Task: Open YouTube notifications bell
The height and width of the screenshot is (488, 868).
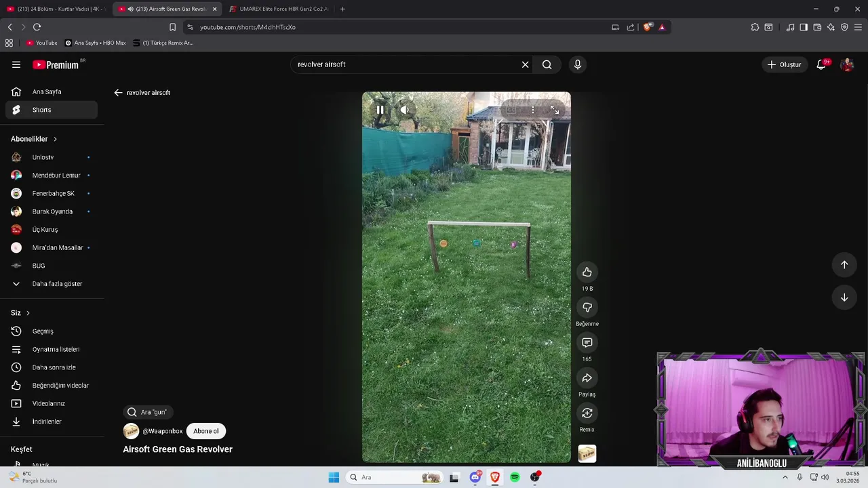Action: coord(822,64)
